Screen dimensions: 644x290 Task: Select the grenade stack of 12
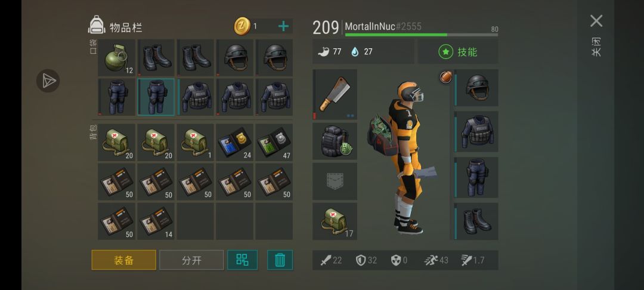[x=117, y=57]
